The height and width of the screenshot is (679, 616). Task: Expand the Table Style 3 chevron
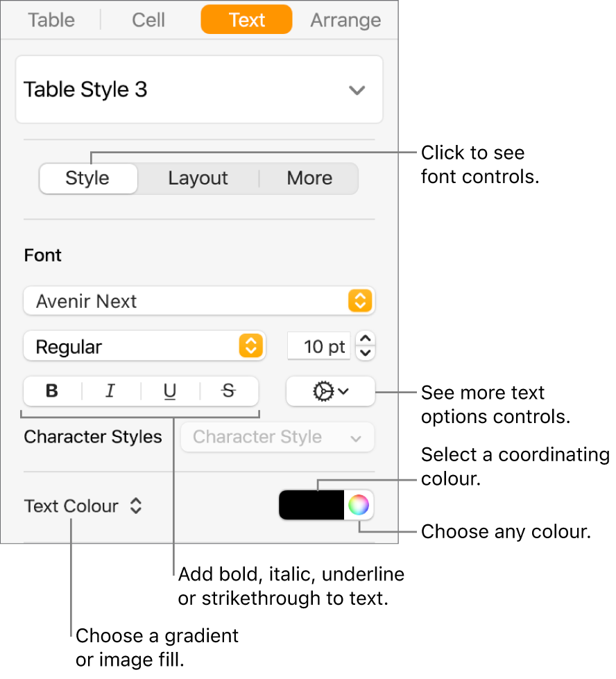tap(357, 90)
